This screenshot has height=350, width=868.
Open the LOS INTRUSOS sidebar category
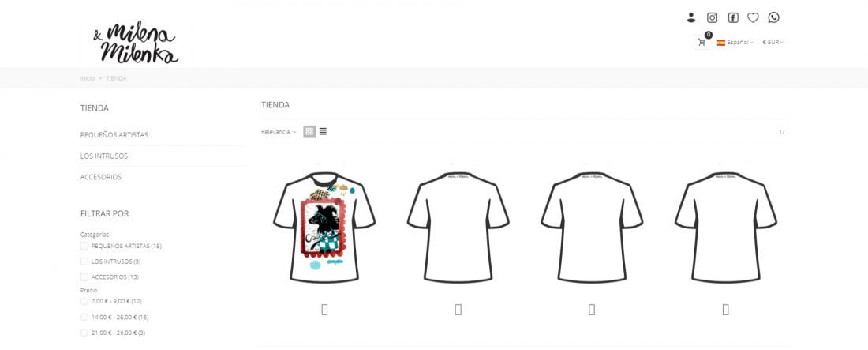(x=104, y=156)
